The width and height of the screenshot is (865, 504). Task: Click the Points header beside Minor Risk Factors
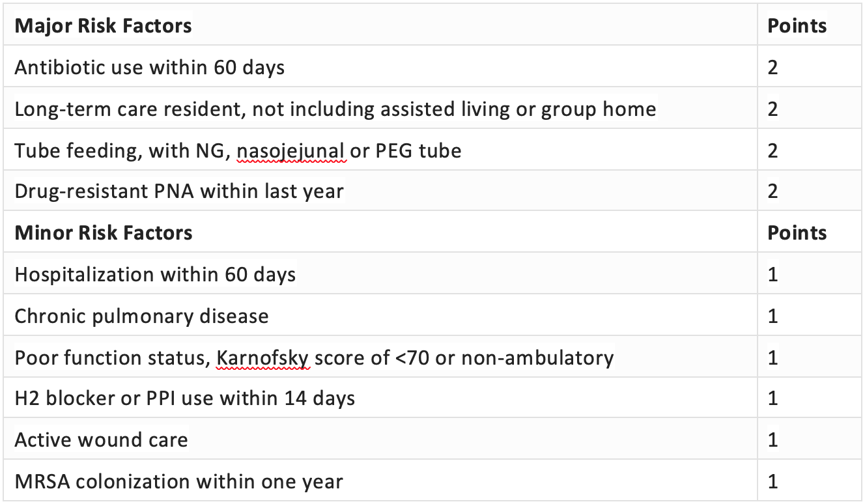797,233
